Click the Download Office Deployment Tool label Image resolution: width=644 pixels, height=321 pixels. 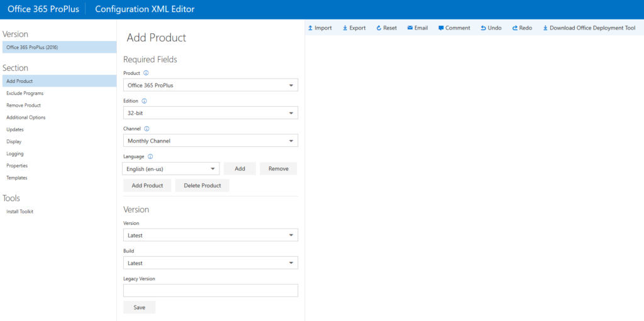click(592, 28)
